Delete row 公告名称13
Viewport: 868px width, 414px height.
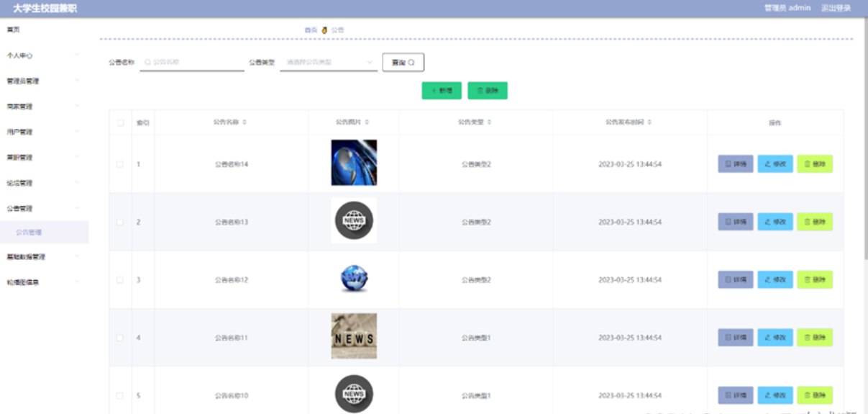[x=815, y=222]
